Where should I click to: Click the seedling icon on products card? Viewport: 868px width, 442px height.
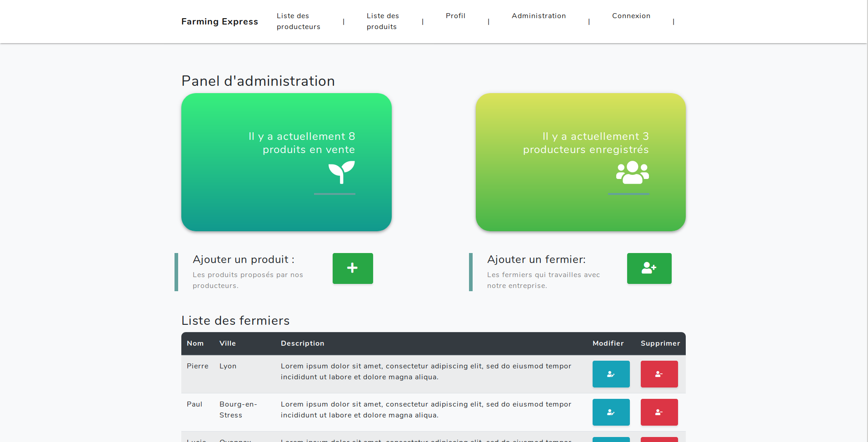[342, 172]
